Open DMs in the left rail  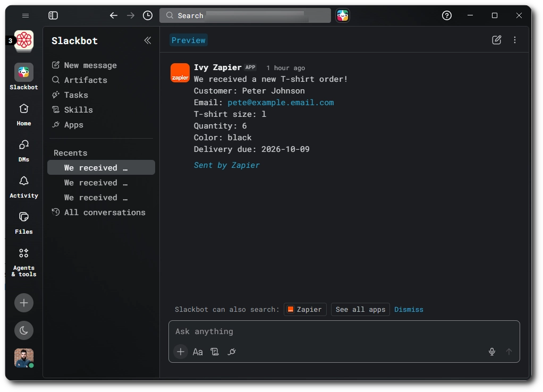coord(24,151)
